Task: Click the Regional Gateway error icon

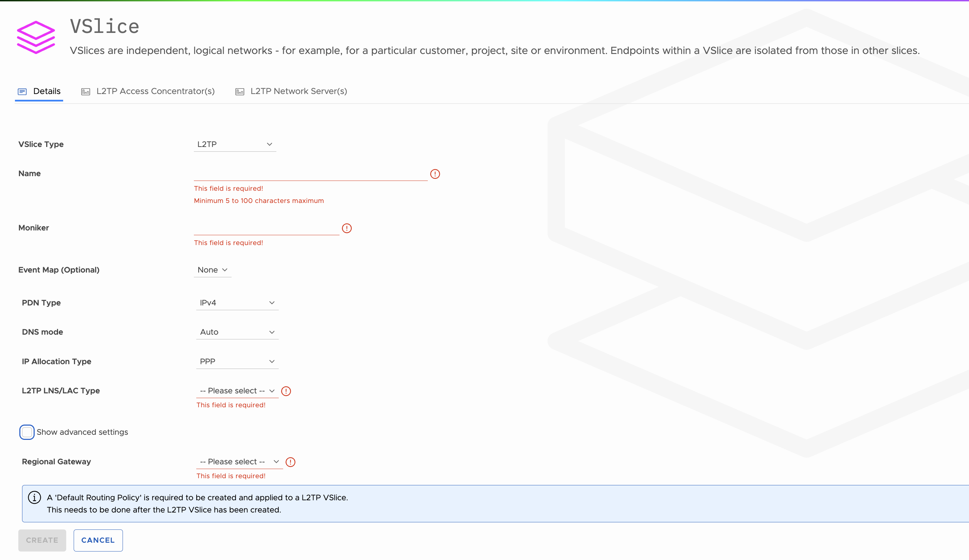Action: pyautogui.click(x=290, y=462)
